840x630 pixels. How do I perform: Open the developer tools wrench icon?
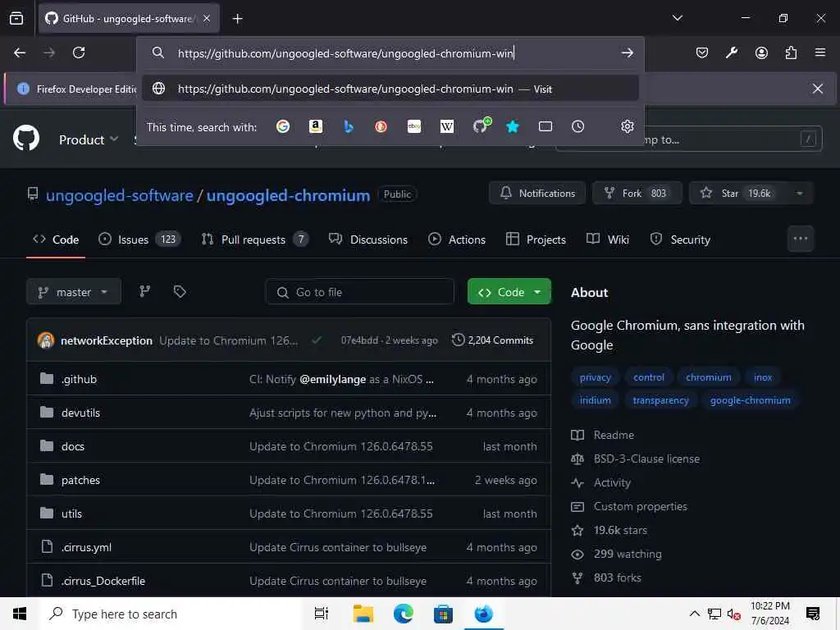pyautogui.click(x=732, y=52)
